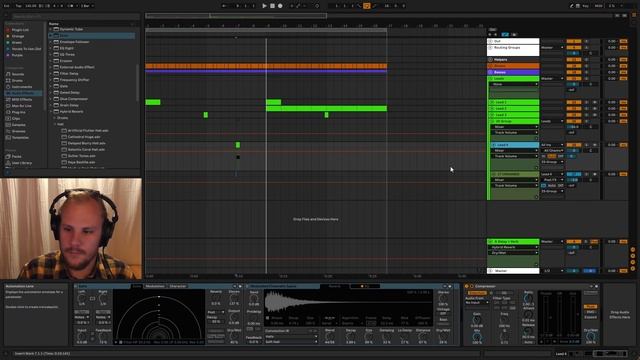Image resolution: width=640 pixels, height=360 pixels.
Task: Toggle the Lead 4 track activator
Action: click(573, 145)
